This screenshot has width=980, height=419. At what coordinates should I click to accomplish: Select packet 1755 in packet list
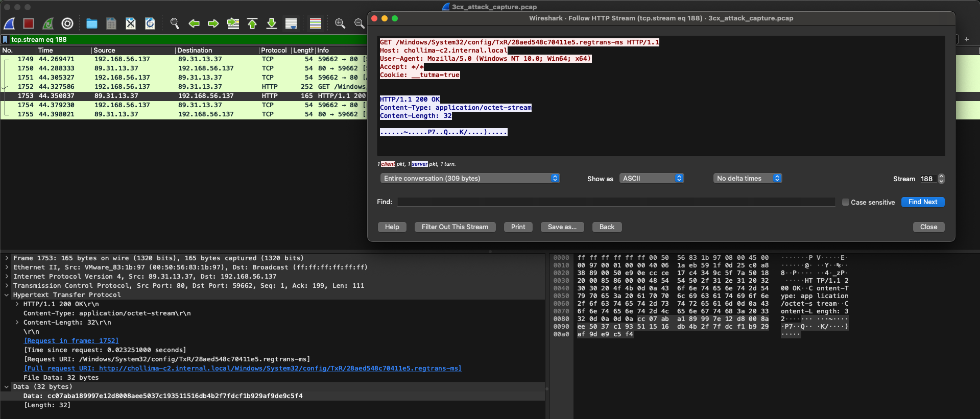(x=184, y=114)
